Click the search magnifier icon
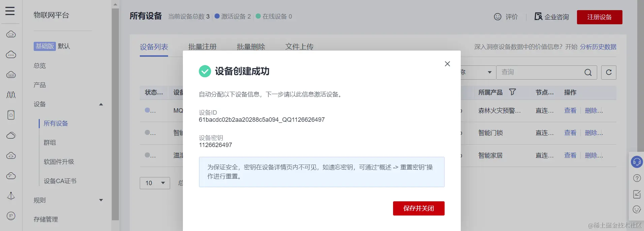Screen dimensions: 644x231 [588, 73]
